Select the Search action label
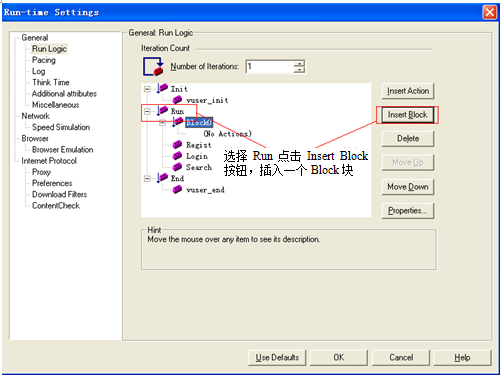 click(x=199, y=167)
